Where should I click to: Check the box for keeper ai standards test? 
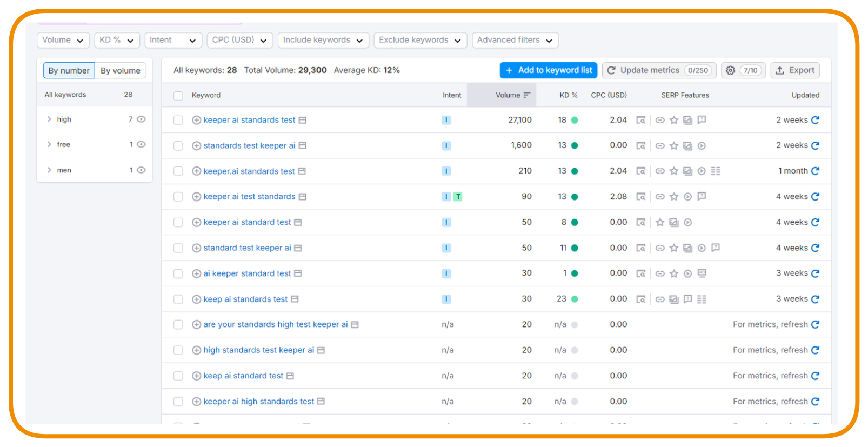click(x=178, y=120)
